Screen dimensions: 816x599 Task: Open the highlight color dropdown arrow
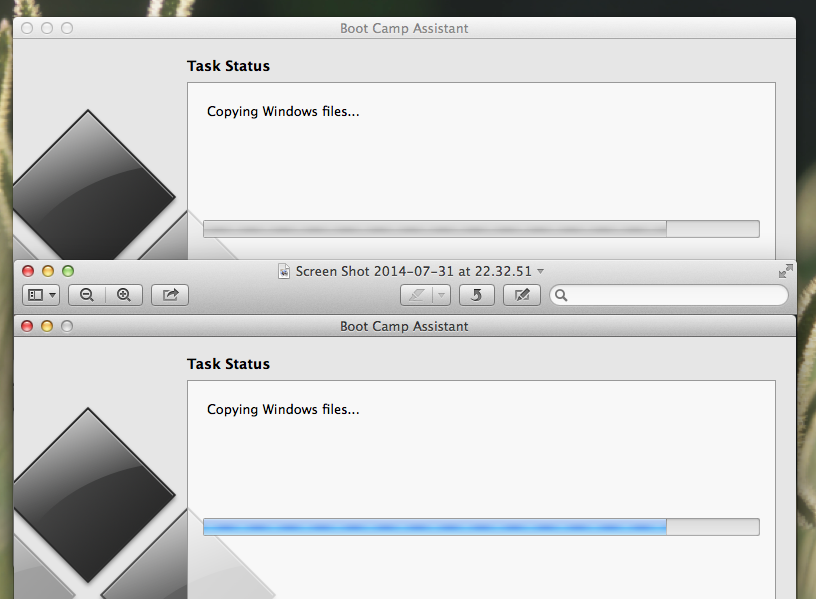[x=441, y=296]
